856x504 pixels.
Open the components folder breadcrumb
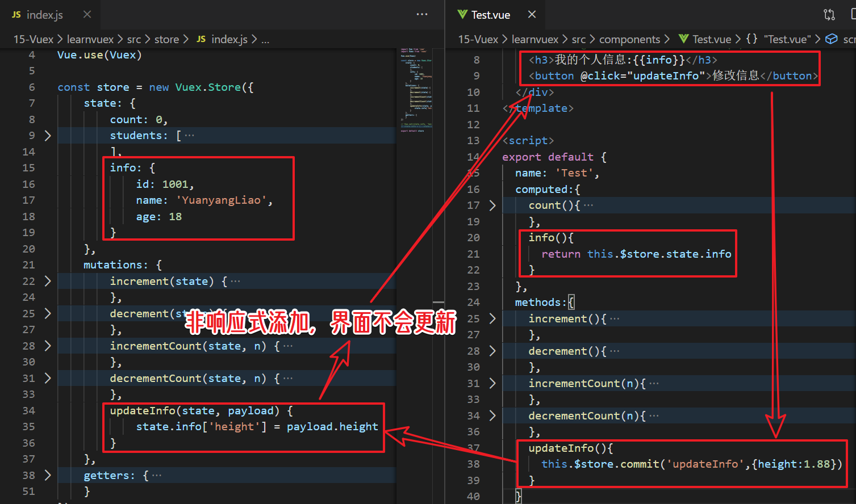point(629,39)
